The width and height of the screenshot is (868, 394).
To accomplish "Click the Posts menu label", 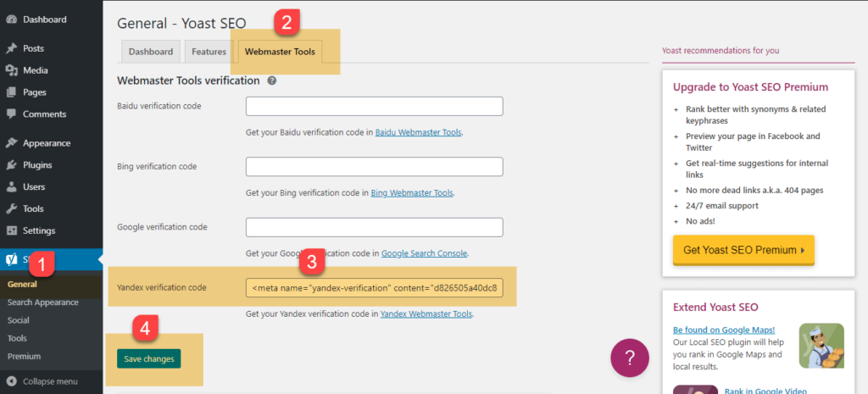I will coord(33,48).
